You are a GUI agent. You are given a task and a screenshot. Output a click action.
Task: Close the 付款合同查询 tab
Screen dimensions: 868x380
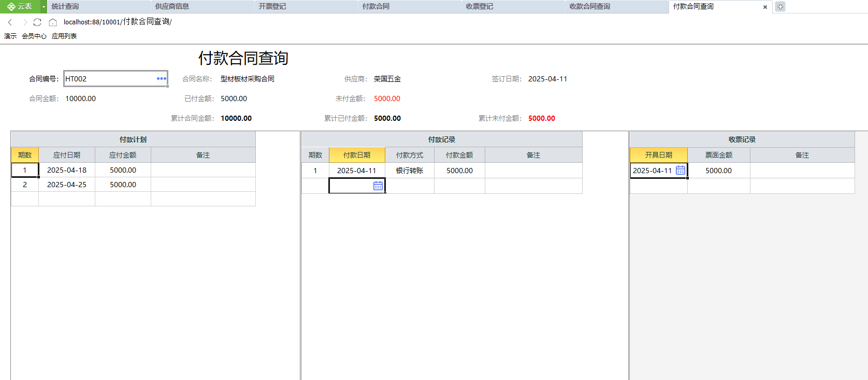tap(765, 7)
